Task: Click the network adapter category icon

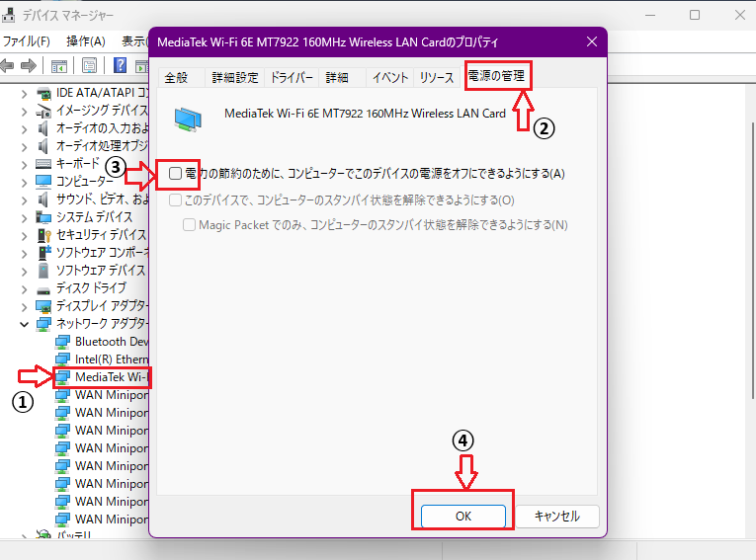Action: click(43, 324)
